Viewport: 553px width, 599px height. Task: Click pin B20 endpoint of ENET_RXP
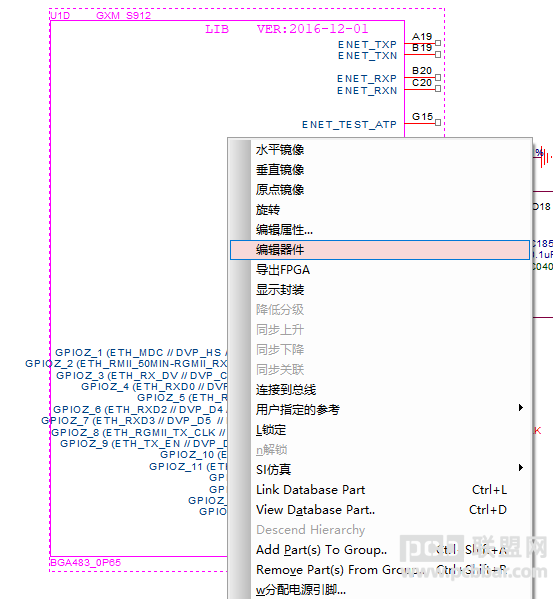click(x=438, y=77)
